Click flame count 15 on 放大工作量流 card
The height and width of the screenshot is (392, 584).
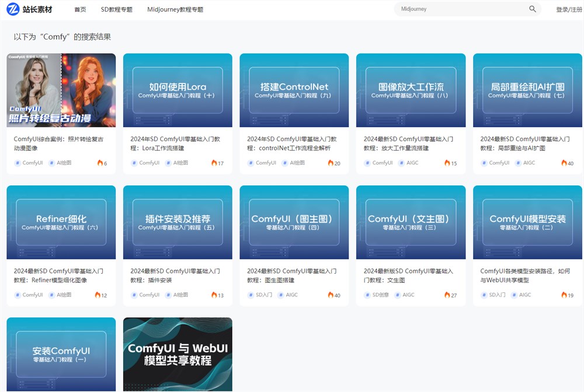click(x=451, y=163)
